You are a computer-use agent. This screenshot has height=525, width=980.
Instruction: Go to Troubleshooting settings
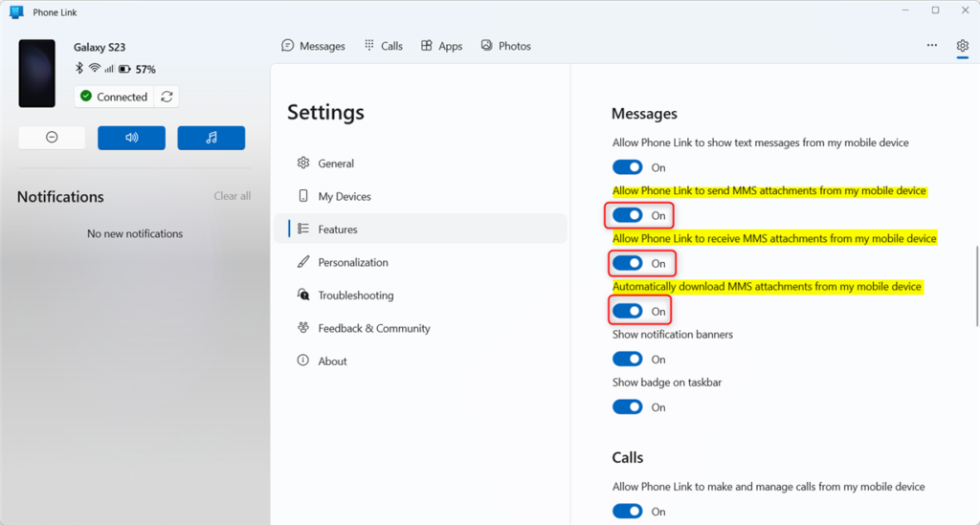pyautogui.click(x=421, y=295)
